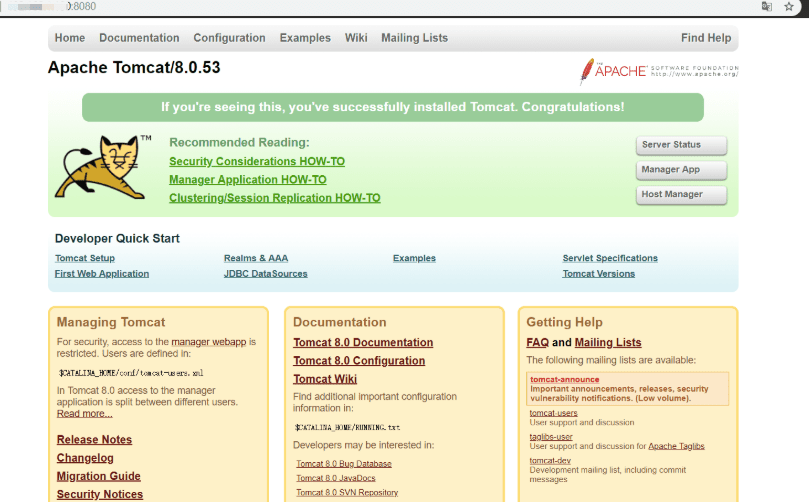
Task: Open the Host Manager button
Action: [682, 195]
